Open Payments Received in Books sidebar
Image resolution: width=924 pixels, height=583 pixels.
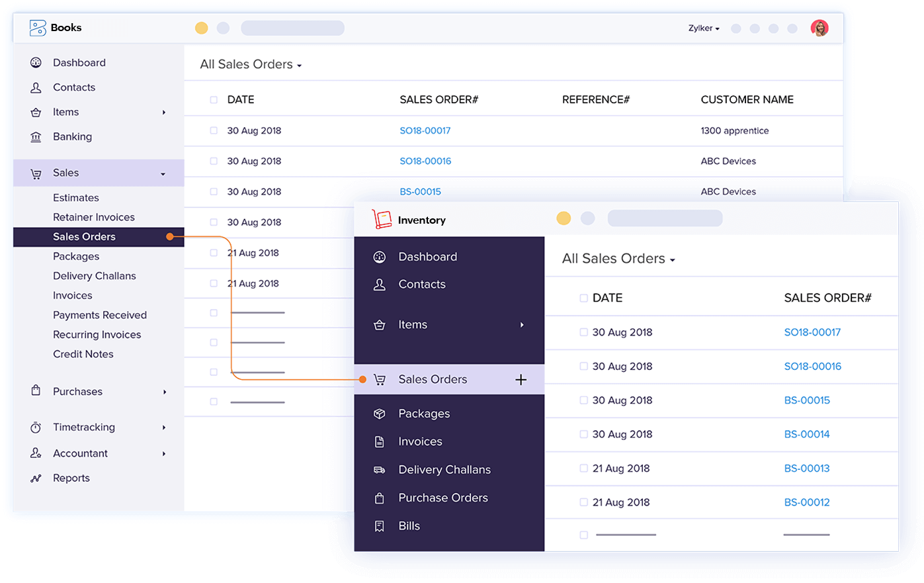click(x=100, y=315)
